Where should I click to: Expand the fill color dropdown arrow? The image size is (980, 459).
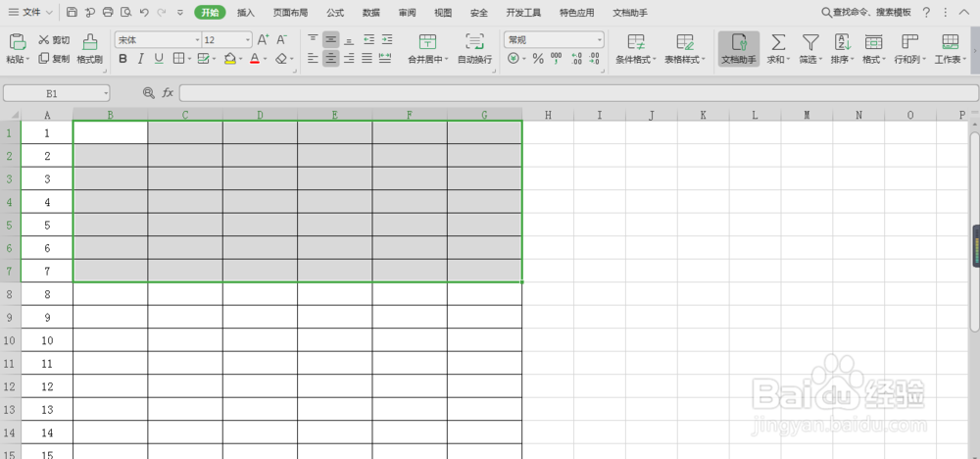[241, 59]
